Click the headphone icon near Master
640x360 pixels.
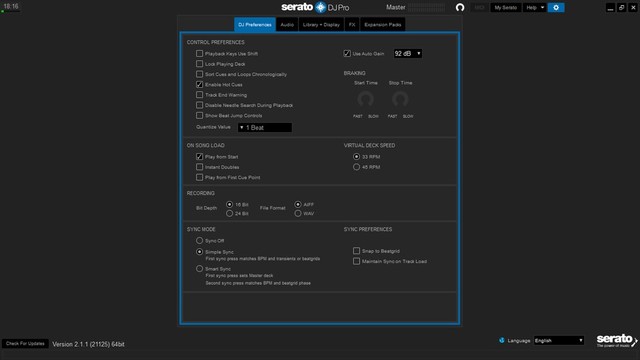click(460, 7)
